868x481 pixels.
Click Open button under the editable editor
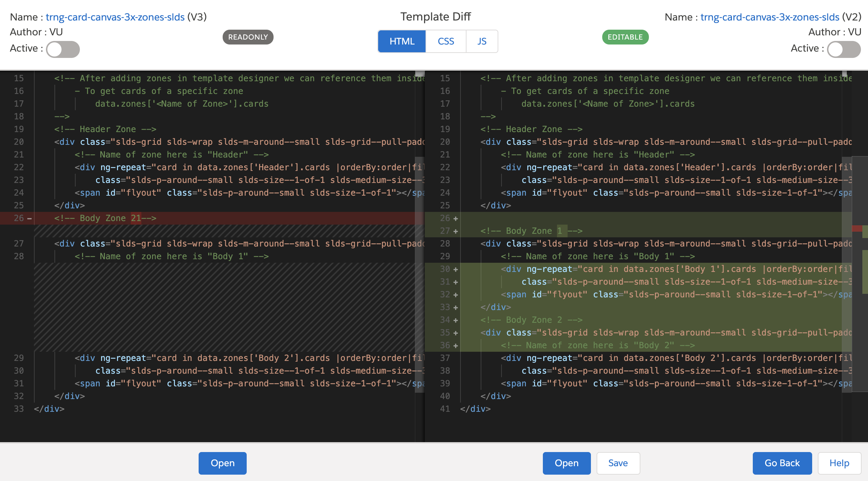[x=567, y=463]
